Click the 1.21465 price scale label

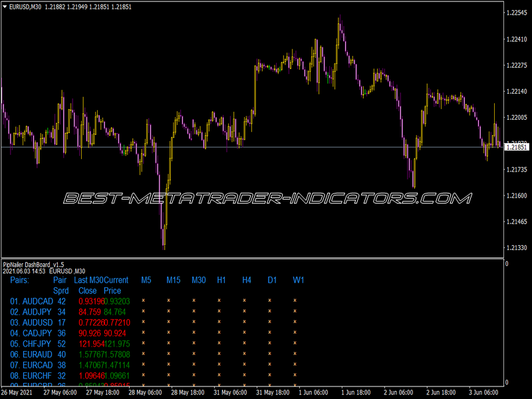tap(517, 222)
